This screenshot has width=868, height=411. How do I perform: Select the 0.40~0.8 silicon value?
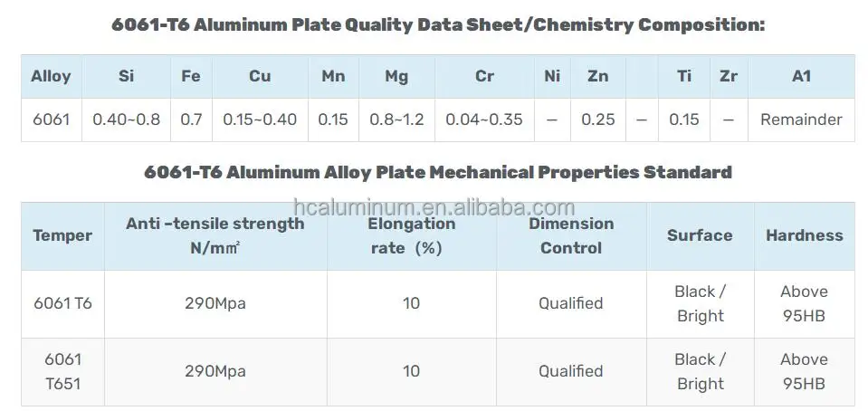click(126, 119)
